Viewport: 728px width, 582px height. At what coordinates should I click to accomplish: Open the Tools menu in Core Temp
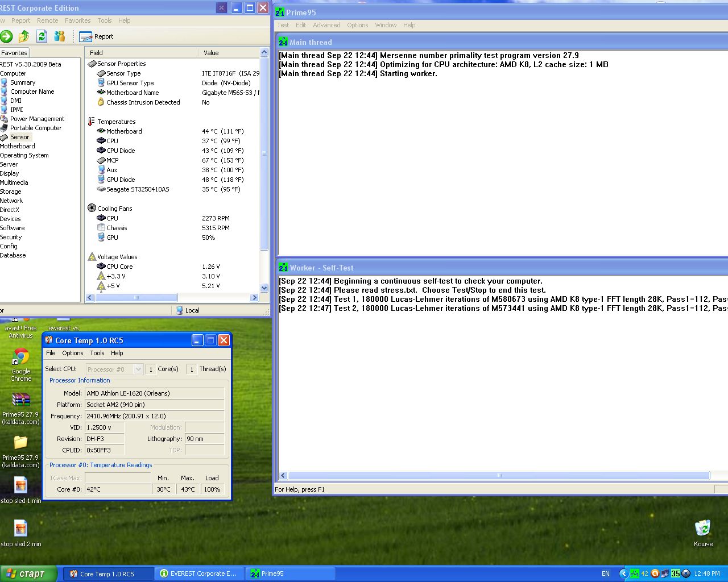[97, 353]
